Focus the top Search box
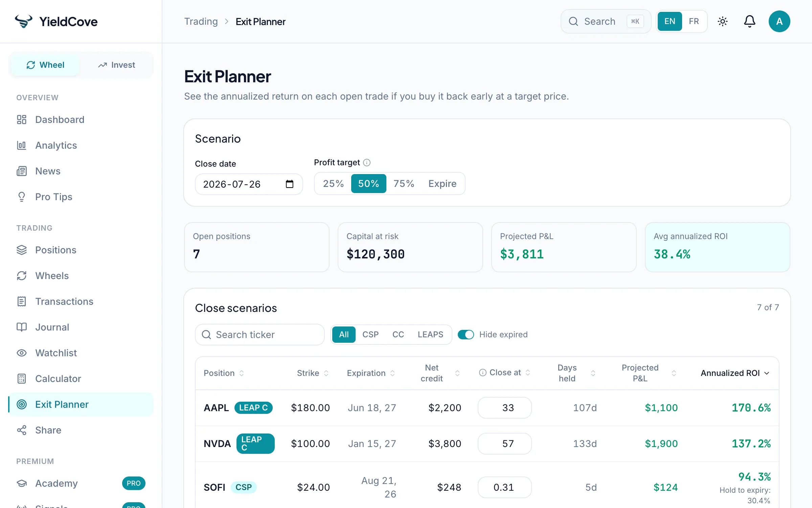This screenshot has height=508, width=812. coord(606,21)
